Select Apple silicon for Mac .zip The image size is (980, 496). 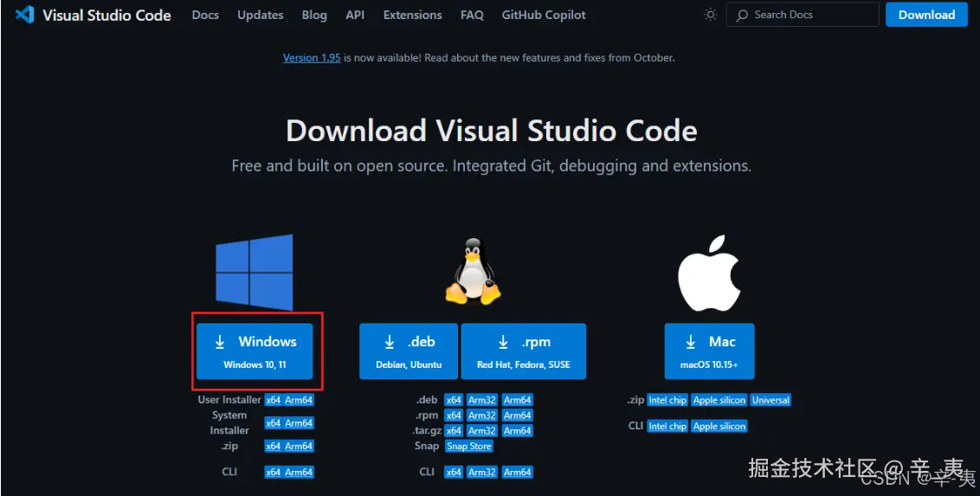(x=719, y=400)
